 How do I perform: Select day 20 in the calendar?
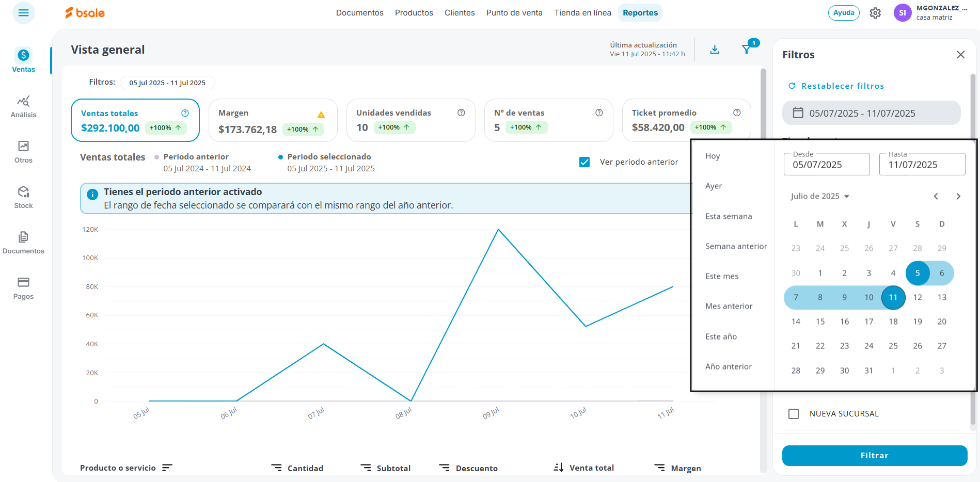point(942,322)
